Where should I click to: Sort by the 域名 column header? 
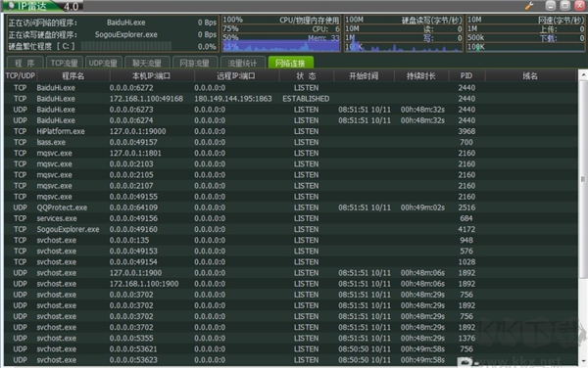tap(530, 76)
